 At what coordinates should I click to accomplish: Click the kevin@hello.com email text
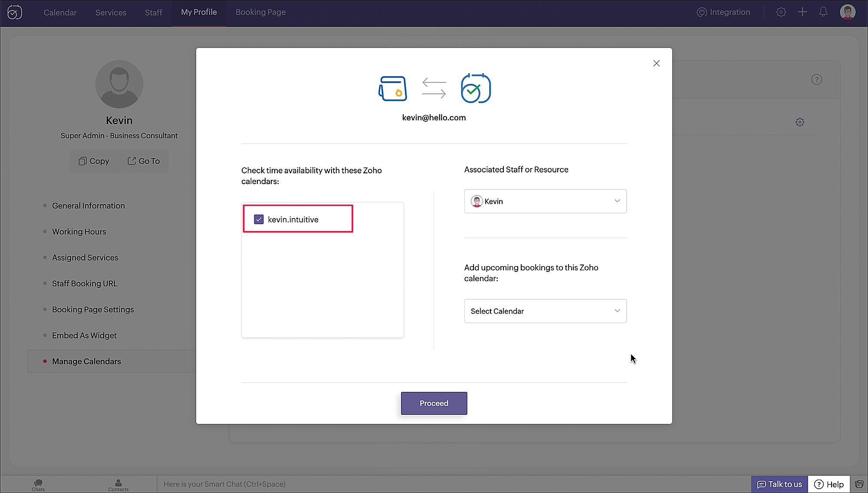tap(434, 117)
